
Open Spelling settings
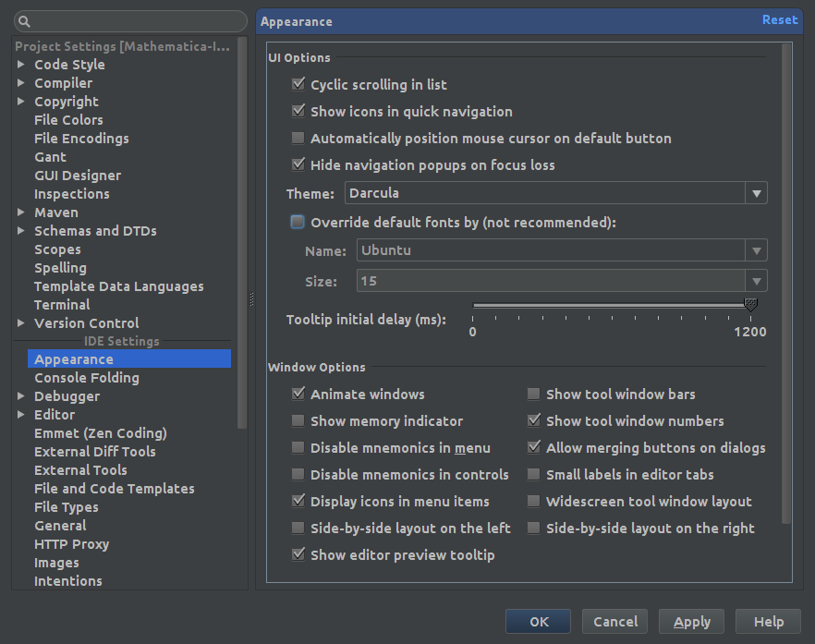(60, 268)
